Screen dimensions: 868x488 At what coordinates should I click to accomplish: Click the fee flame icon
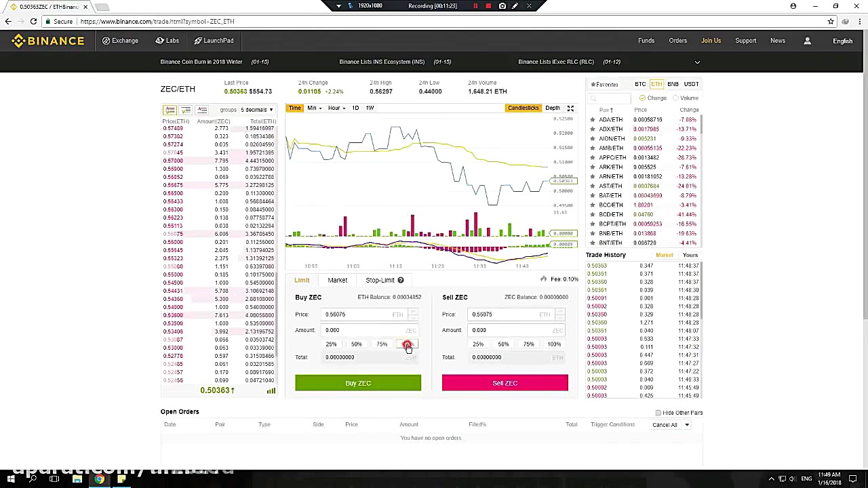pos(543,279)
